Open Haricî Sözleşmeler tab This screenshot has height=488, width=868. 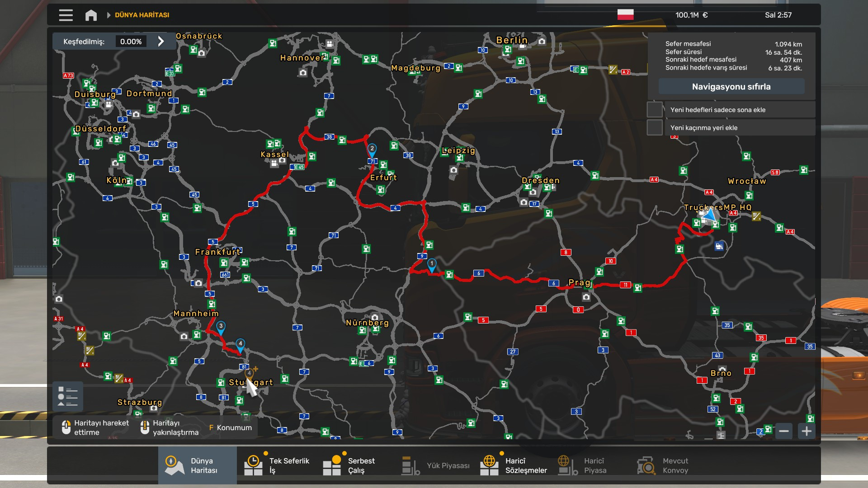(513, 465)
